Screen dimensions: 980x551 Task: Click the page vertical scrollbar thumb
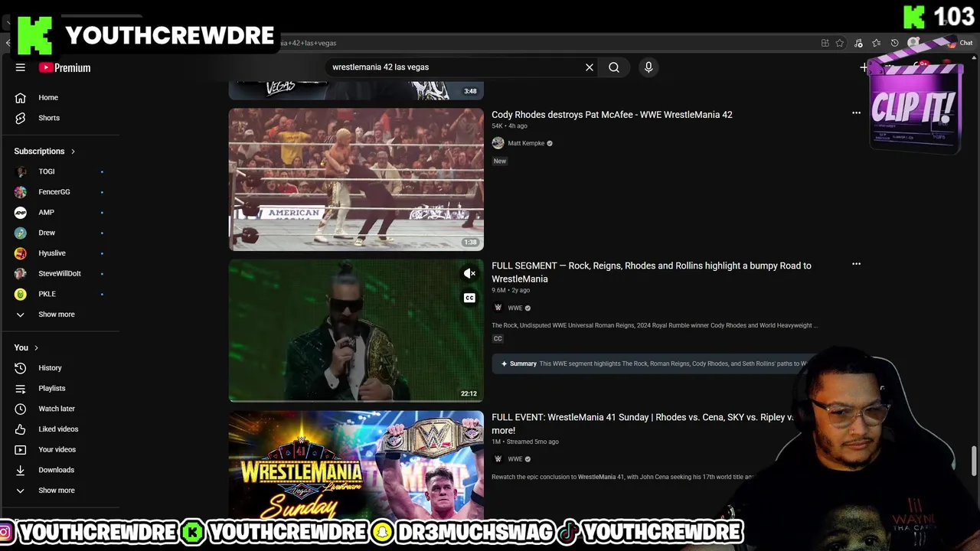[x=974, y=461]
